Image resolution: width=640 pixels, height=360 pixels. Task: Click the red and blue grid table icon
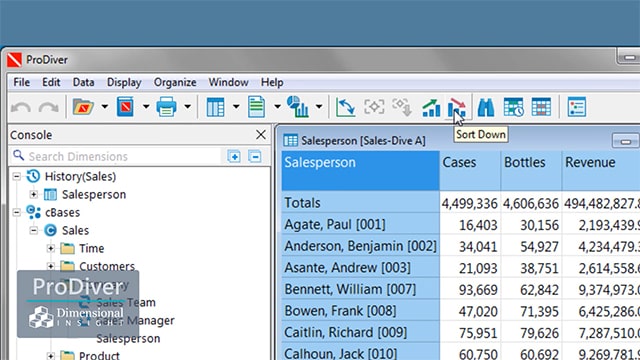(x=541, y=107)
